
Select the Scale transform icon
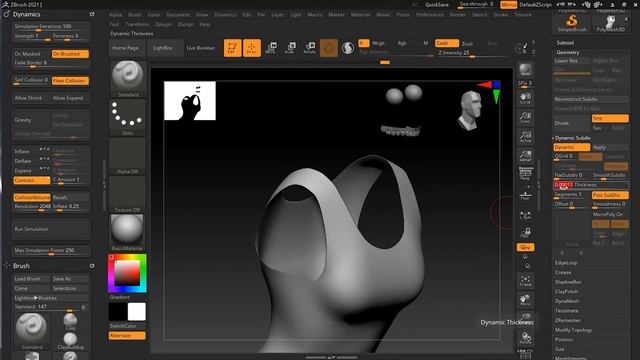pyautogui.click(x=290, y=48)
